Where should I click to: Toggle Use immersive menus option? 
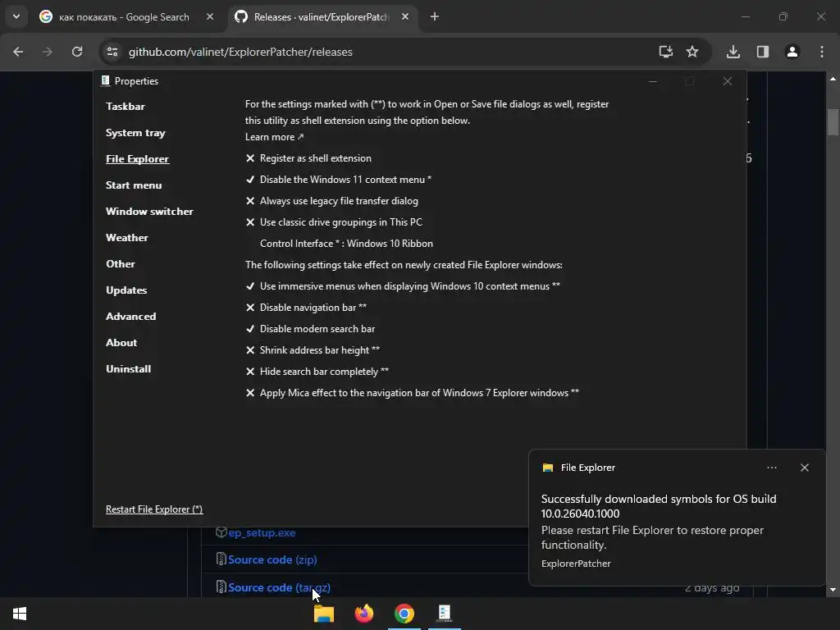coord(403,286)
